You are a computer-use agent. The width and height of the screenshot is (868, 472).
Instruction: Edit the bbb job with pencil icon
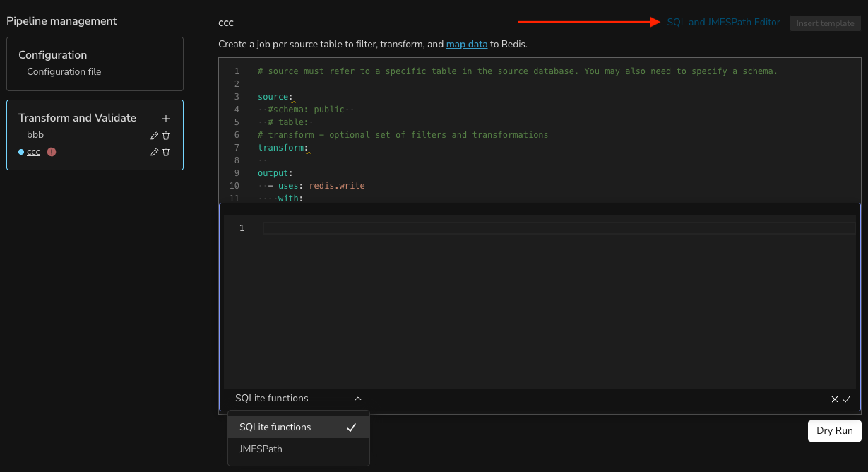(x=154, y=136)
